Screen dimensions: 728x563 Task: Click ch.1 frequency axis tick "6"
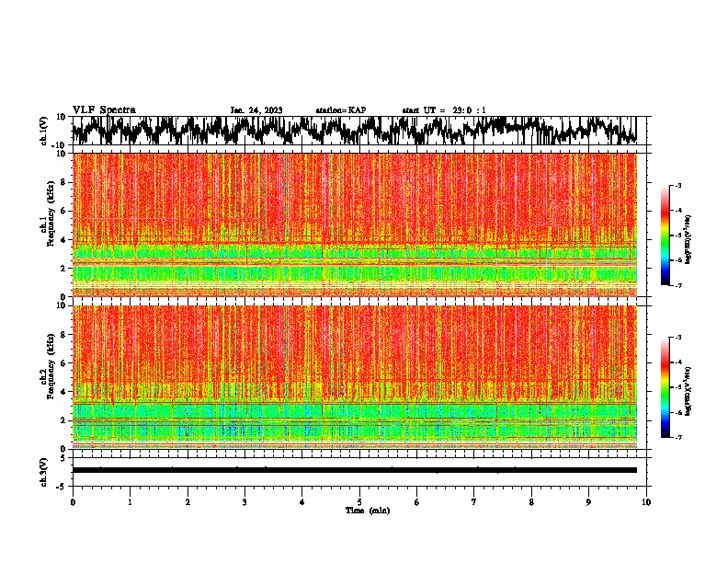(63, 211)
